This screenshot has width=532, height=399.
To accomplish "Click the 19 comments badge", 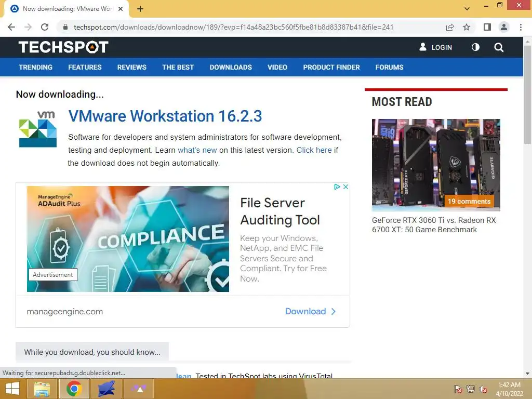I will click(469, 201).
